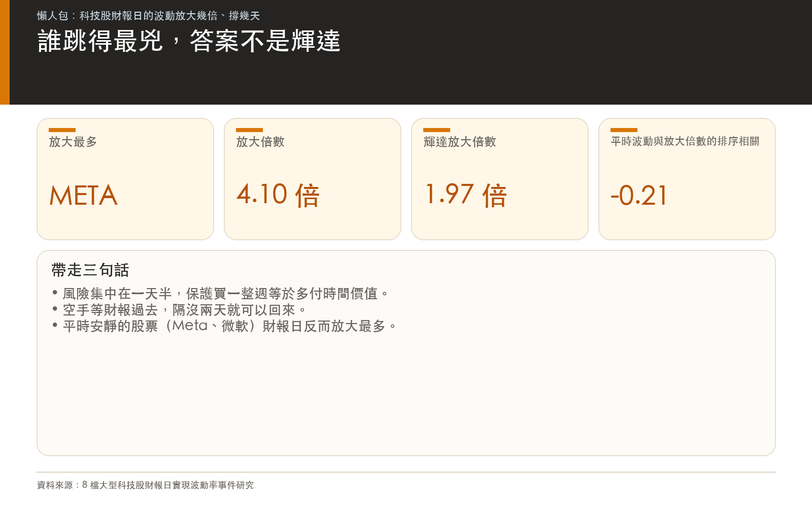Viewport: 812px width, 508px height.
Task: Select the META value
Action: coord(84,196)
